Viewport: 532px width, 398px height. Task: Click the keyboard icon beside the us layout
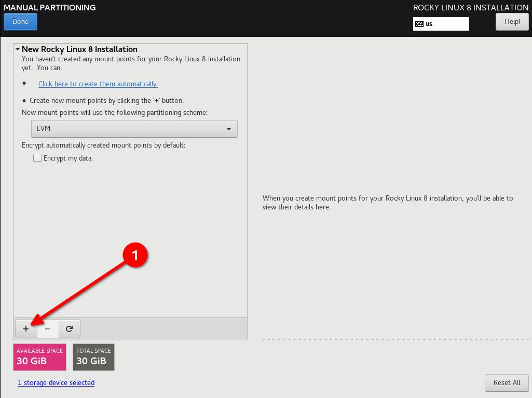(420, 23)
